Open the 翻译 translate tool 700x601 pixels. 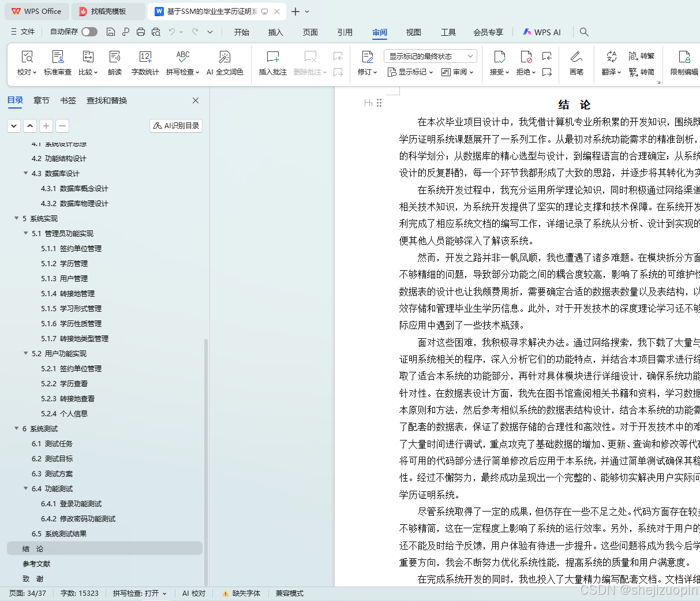[x=612, y=62]
